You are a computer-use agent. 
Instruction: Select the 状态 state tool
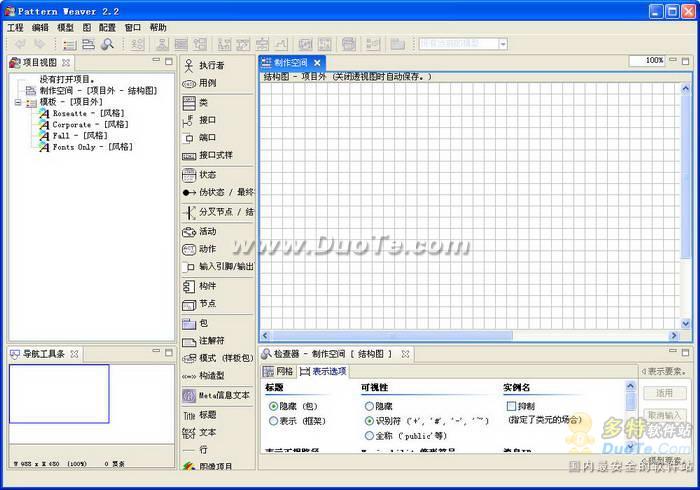coord(200,174)
